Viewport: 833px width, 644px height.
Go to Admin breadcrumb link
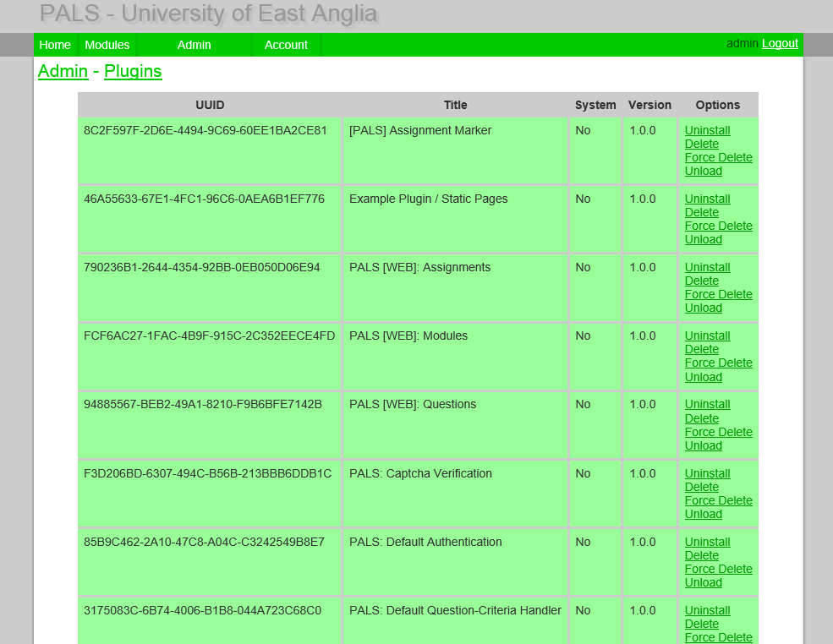pyautogui.click(x=63, y=71)
